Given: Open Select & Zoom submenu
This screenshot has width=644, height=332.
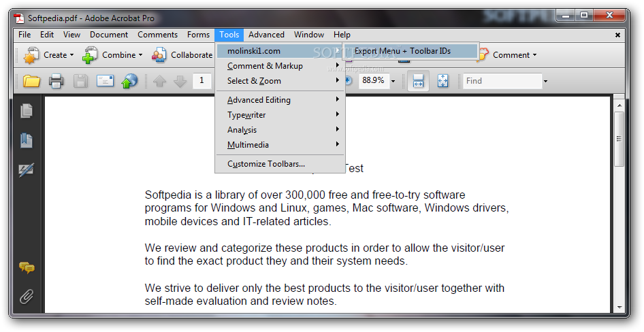Looking at the screenshot, I should [x=280, y=81].
